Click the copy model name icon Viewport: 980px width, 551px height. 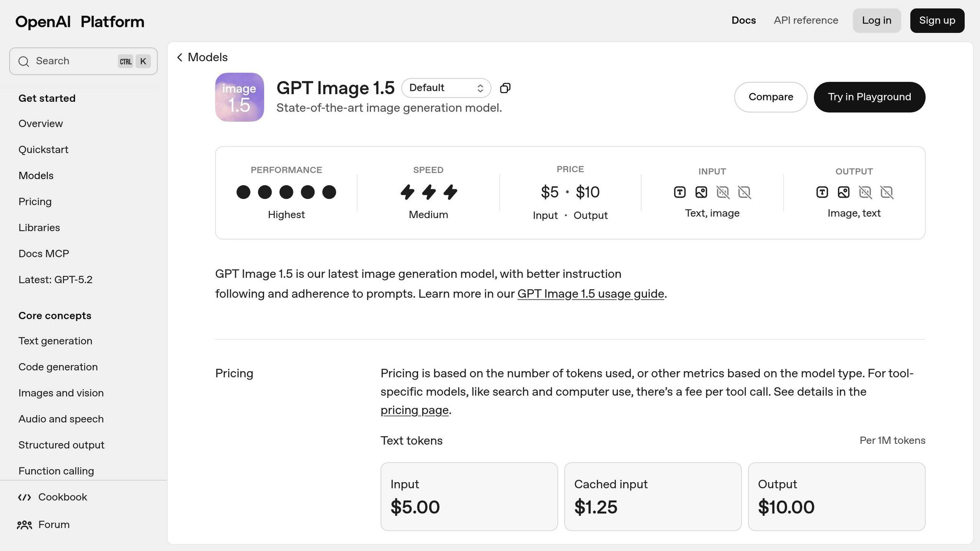pos(505,88)
